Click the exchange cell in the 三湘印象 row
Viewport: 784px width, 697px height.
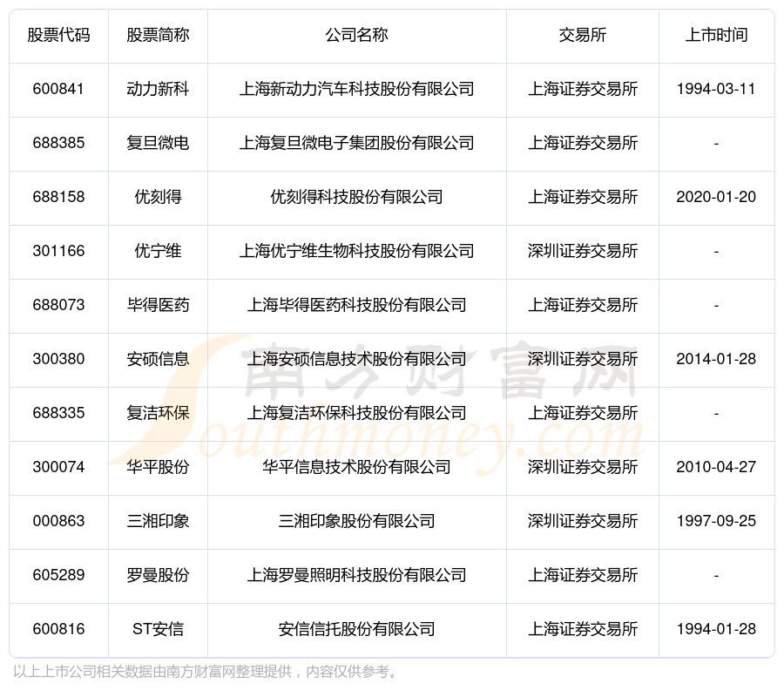[583, 521]
